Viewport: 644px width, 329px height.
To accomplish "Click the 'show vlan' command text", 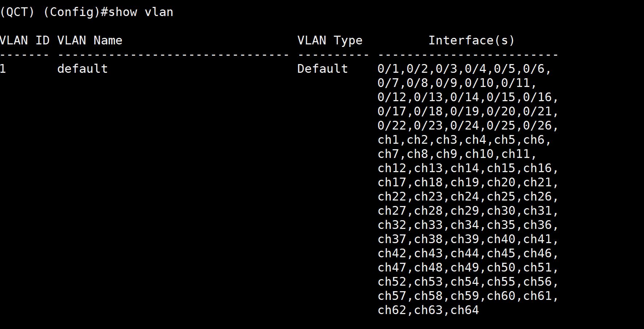I will (x=140, y=12).
